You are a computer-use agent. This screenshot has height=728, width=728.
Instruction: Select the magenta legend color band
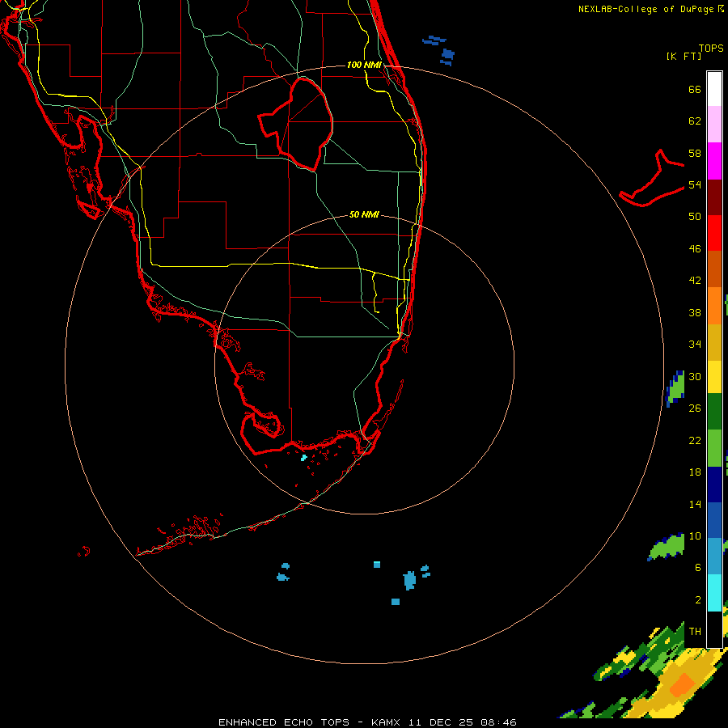[714, 161]
